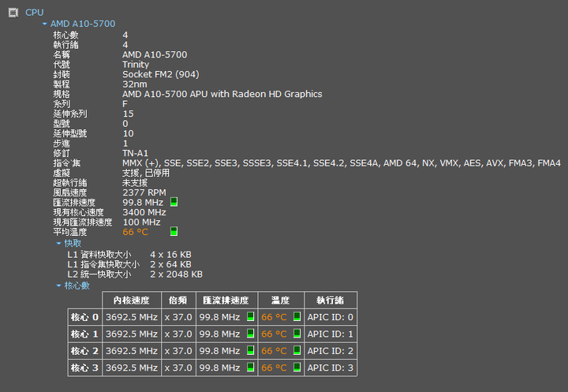The image size is (568, 392).
Task: Click the 支援, 已停用 virtualization value
Action: coord(146,173)
